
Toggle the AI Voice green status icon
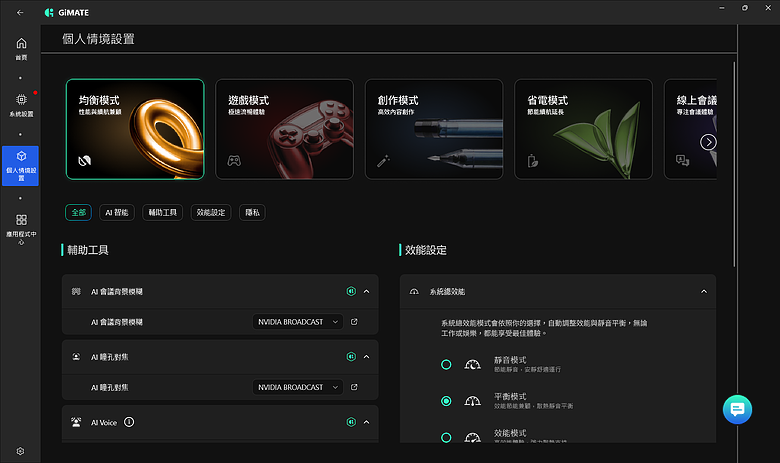351,422
